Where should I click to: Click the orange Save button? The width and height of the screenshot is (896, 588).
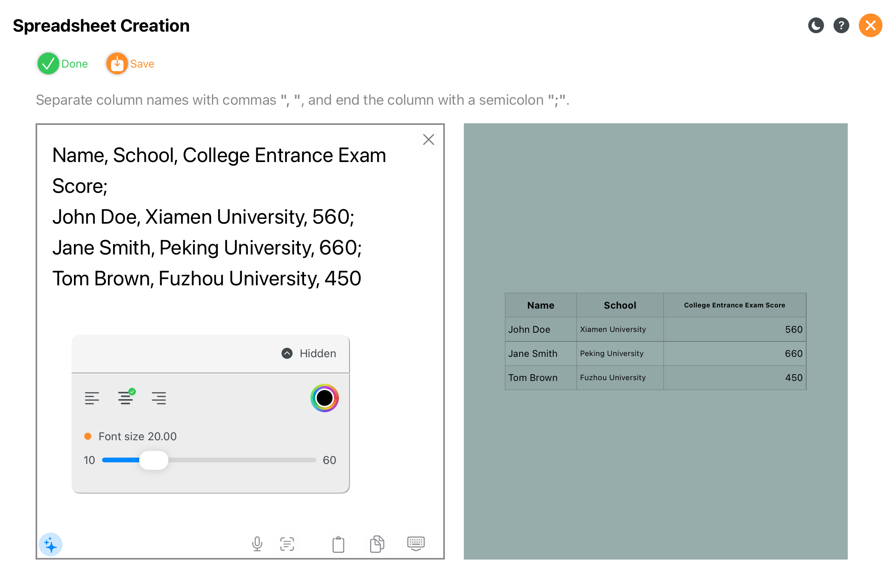117,64
